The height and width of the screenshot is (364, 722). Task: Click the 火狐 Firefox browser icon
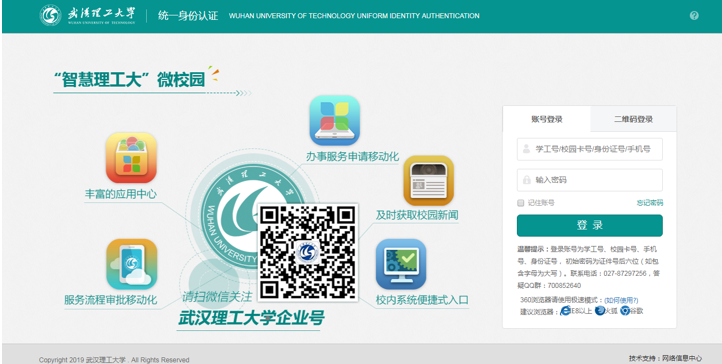600,311
